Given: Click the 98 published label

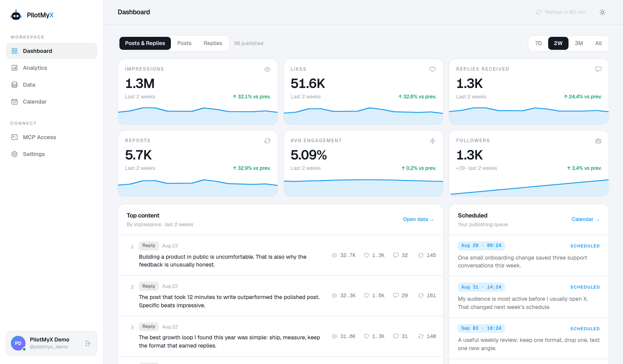Looking at the screenshot, I should [248, 43].
